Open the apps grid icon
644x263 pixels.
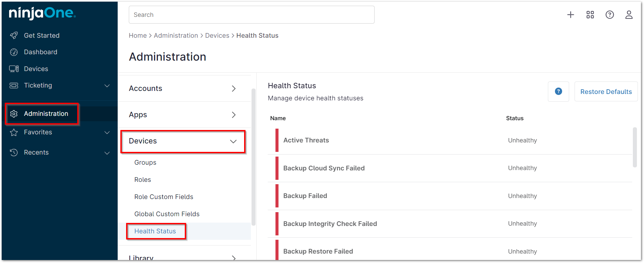590,14
